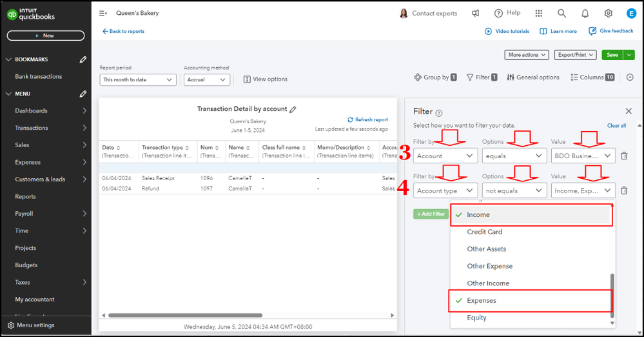Click the report horizontal scrollbar

click(185, 316)
